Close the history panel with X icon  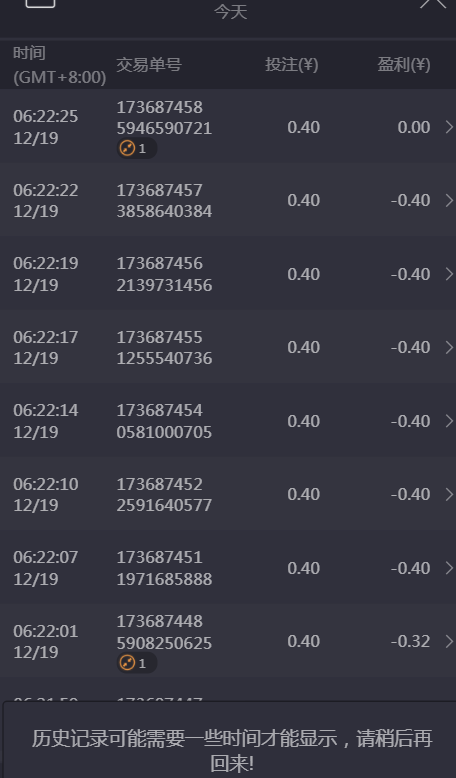tap(433, 3)
